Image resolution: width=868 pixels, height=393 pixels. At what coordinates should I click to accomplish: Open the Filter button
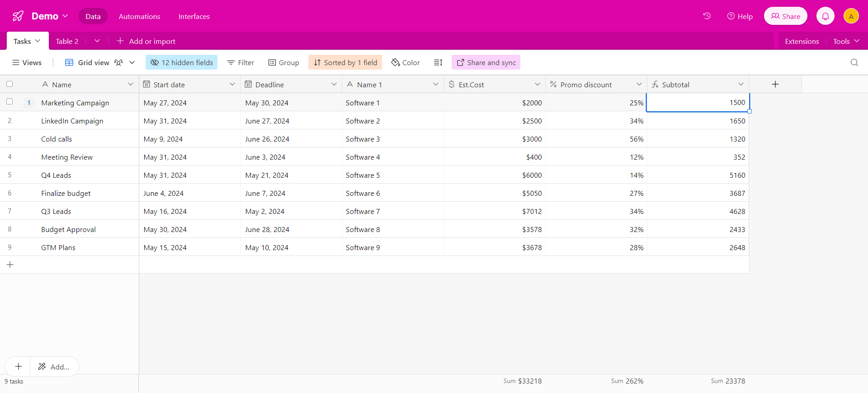coord(241,62)
